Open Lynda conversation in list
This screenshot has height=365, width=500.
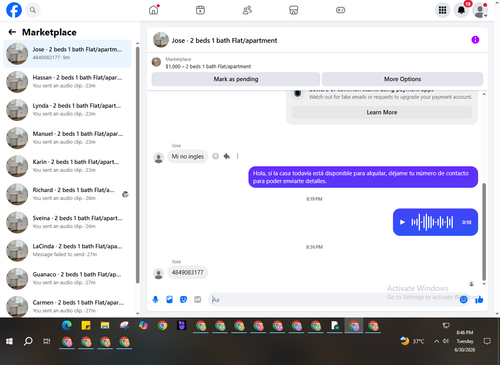[68, 110]
